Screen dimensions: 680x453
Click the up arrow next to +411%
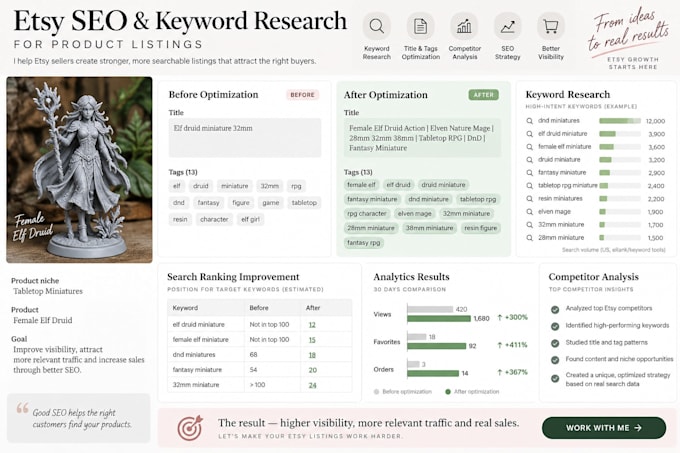pos(500,345)
